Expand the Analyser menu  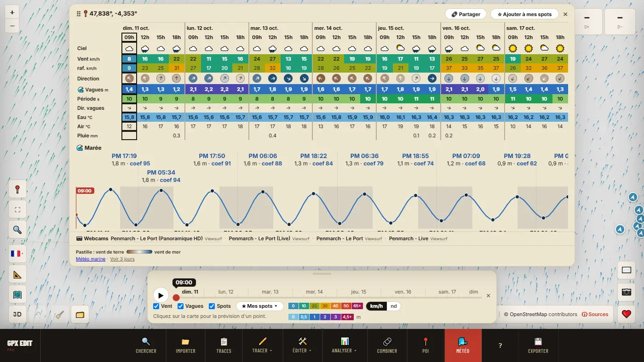[x=344, y=345]
